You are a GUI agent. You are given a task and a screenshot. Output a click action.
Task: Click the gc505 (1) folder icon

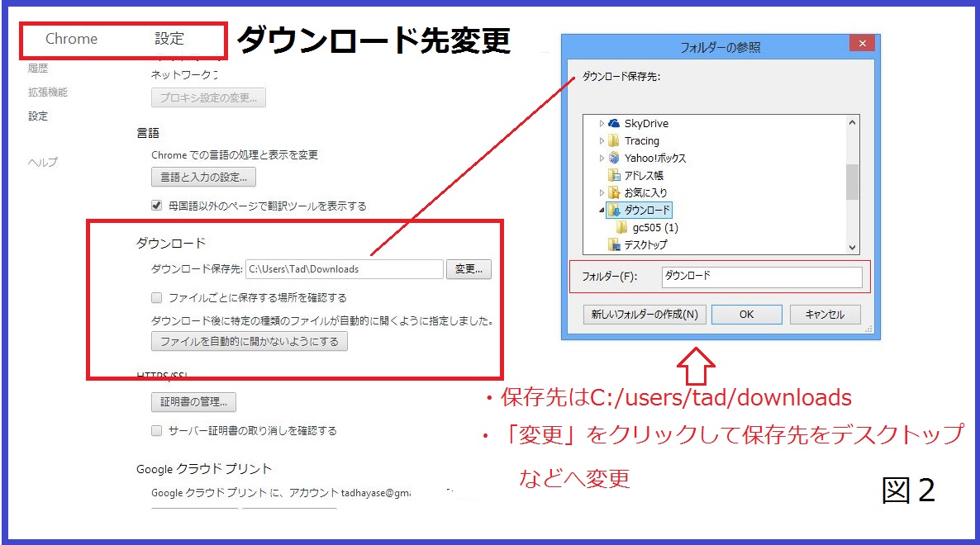tap(622, 227)
